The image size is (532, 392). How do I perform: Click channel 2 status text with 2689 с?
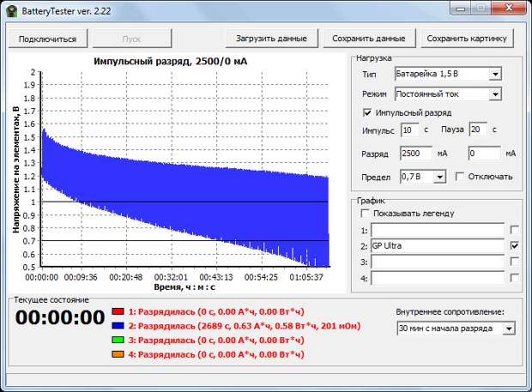(245, 326)
